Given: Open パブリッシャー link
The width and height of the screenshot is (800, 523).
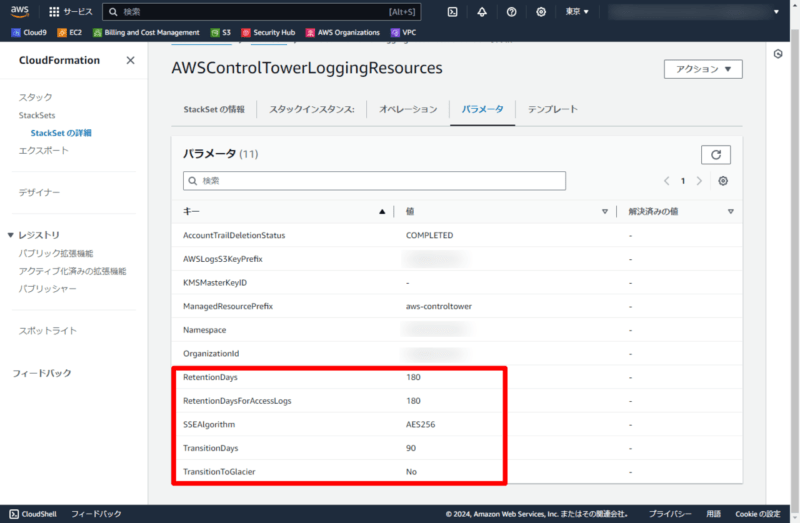Looking at the screenshot, I should (x=47, y=289).
